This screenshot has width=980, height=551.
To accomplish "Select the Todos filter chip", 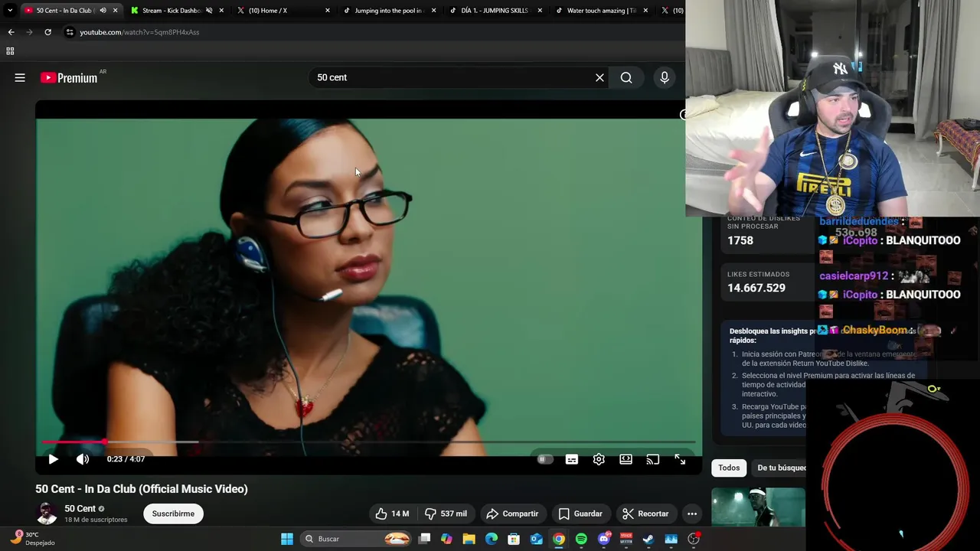I will 729,468.
